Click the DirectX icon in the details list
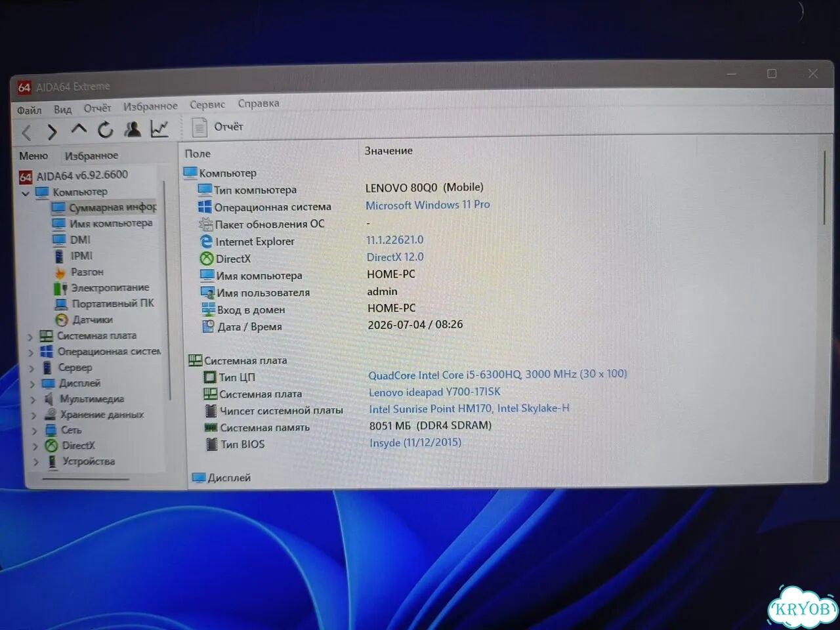The image size is (840, 630). 207,259
